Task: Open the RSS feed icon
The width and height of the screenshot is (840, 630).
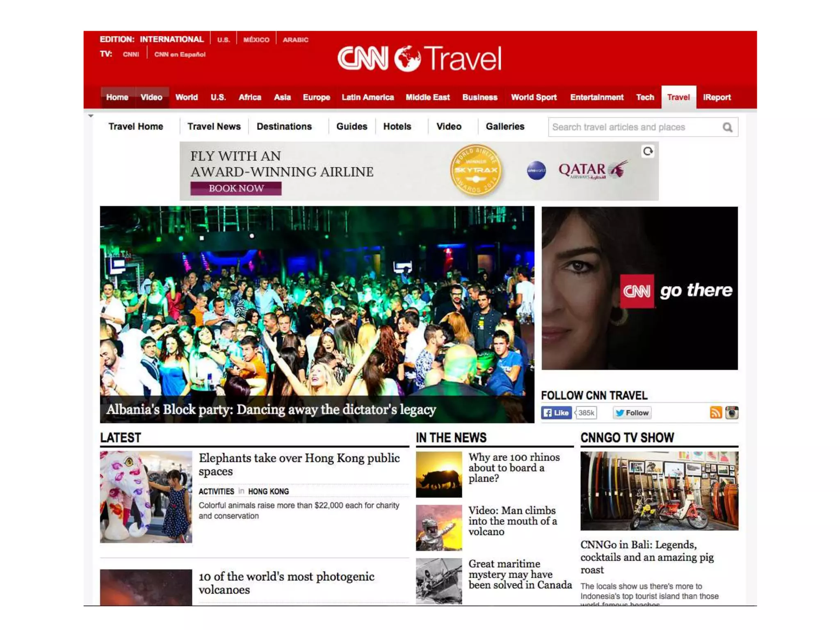Action: (x=716, y=413)
